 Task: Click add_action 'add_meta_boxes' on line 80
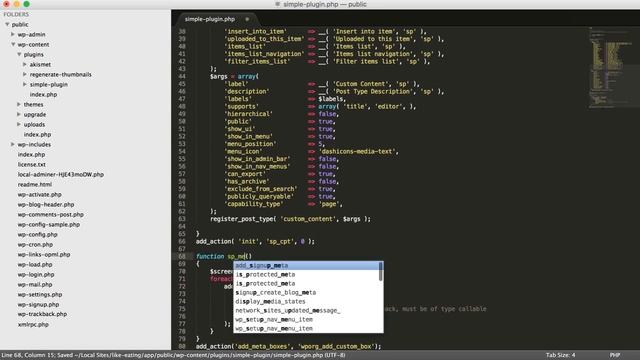point(288,347)
